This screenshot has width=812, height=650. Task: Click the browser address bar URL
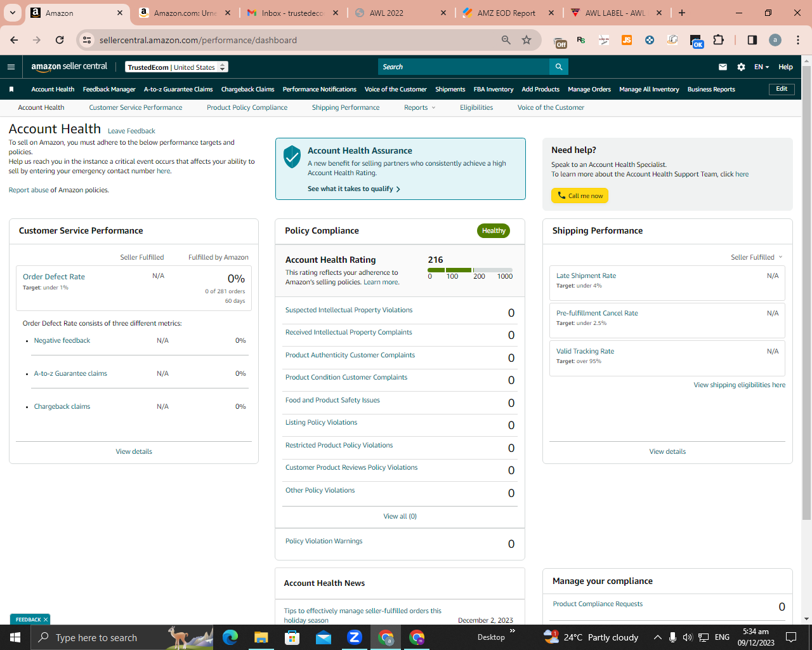tap(198, 40)
